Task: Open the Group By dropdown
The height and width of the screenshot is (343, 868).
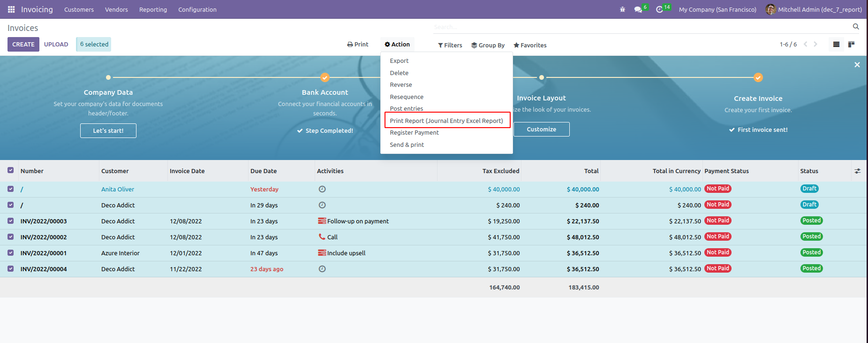Action: pos(488,46)
